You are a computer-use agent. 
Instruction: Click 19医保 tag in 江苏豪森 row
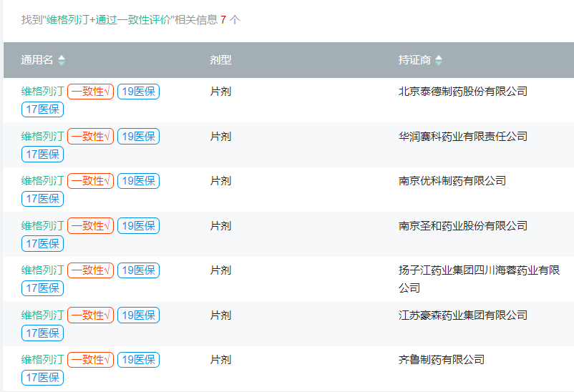click(x=138, y=315)
